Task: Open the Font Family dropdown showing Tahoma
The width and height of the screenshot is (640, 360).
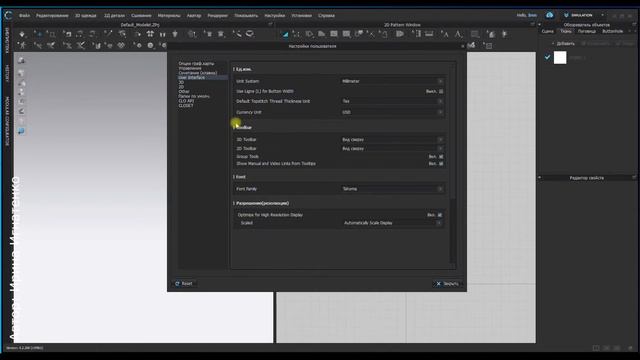Action: point(392,189)
